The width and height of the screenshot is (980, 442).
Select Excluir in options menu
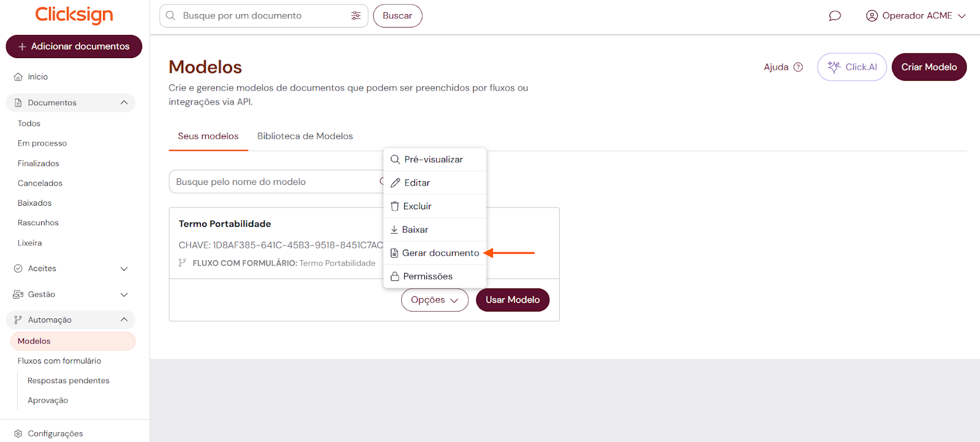click(417, 206)
